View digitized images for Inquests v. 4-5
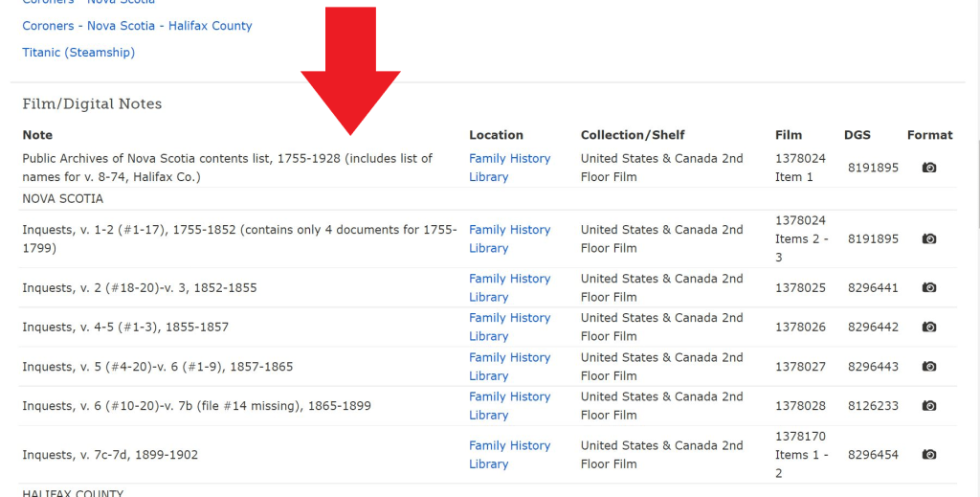This screenshot has height=497, width=980. pyautogui.click(x=928, y=327)
